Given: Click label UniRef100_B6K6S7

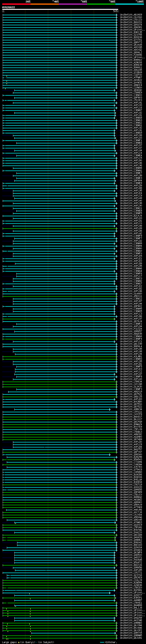Looking at the screenshot, I should [131, 417].
